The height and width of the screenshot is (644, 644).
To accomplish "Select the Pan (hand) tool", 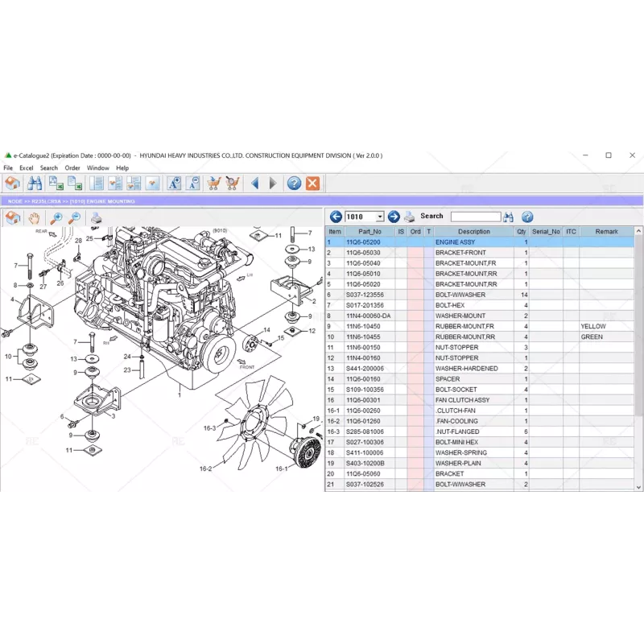I will 35,217.
